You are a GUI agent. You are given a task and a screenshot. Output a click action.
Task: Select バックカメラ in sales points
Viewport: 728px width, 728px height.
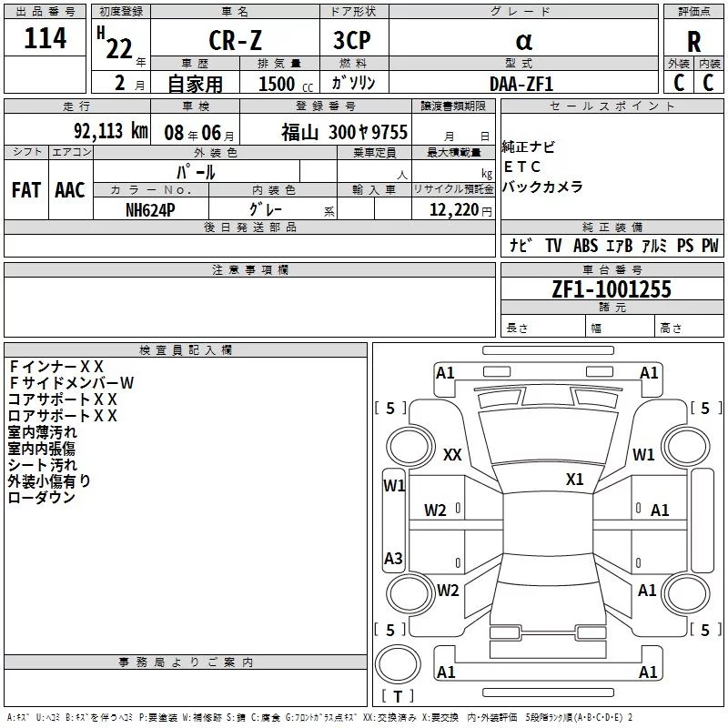(x=542, y=187)
